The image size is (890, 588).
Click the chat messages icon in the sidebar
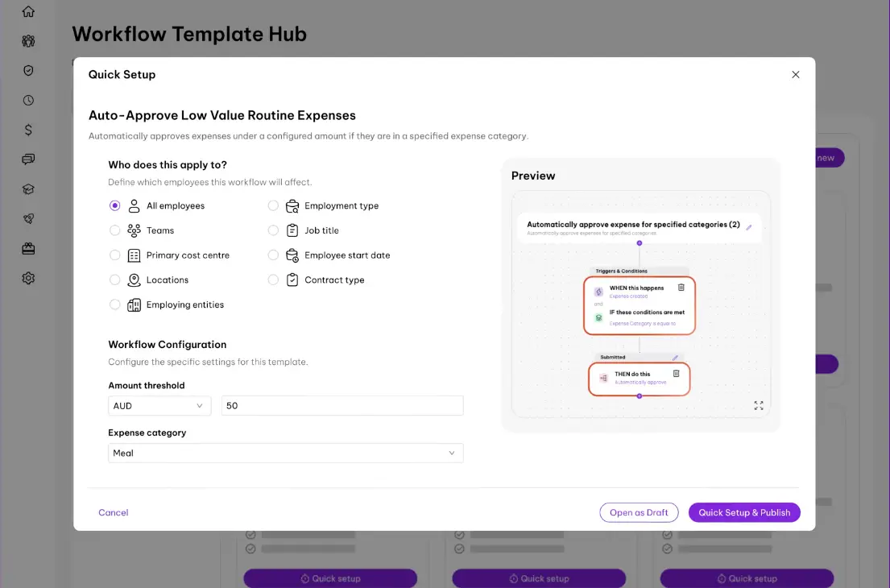28,159
